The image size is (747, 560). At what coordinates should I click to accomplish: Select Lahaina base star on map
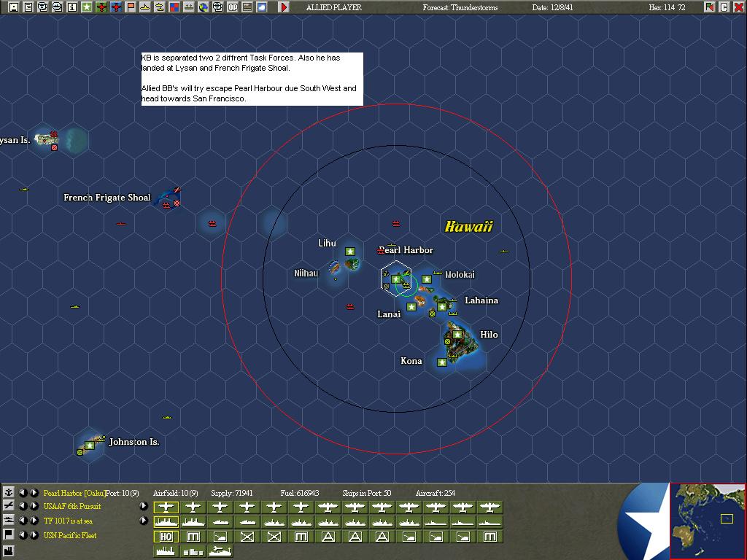441,307
